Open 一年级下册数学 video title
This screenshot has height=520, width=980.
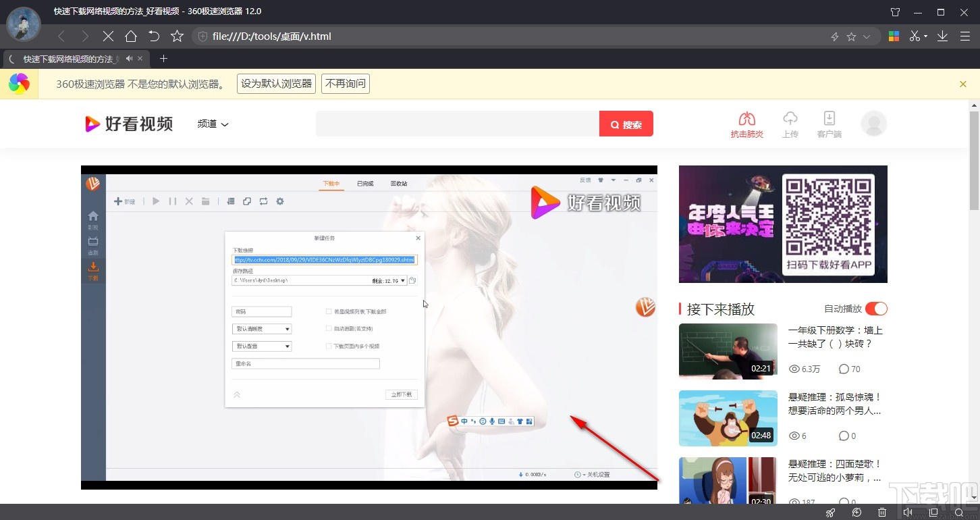[836, 337]
